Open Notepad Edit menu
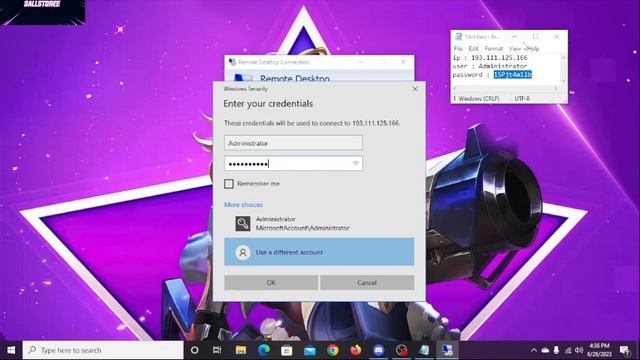Image resolution: width=640 pixels, height=360 pixels. 473,49
